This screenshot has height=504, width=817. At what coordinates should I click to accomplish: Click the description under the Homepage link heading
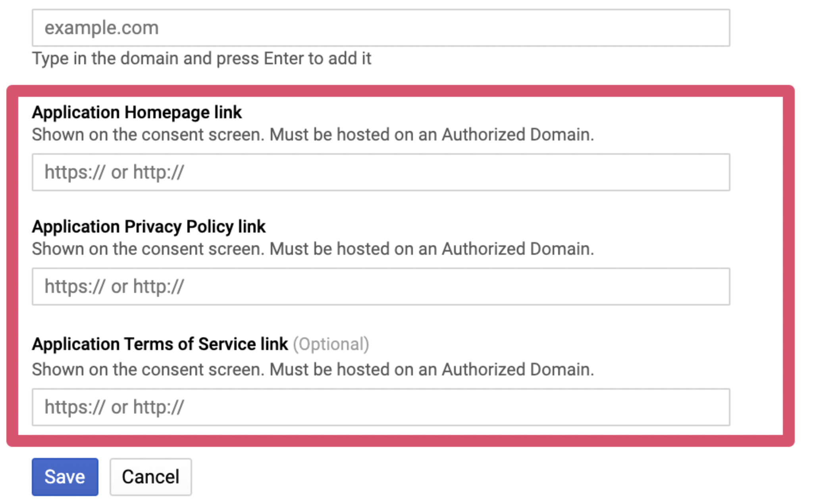(313, 135)
